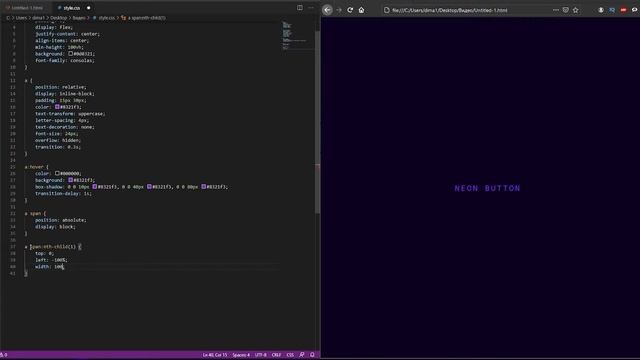Image resolution: width=640 pixels, height=360 pixels.
Task: Click the Ln 40, Col 15 status item
Action: click(x=215, y=355)
